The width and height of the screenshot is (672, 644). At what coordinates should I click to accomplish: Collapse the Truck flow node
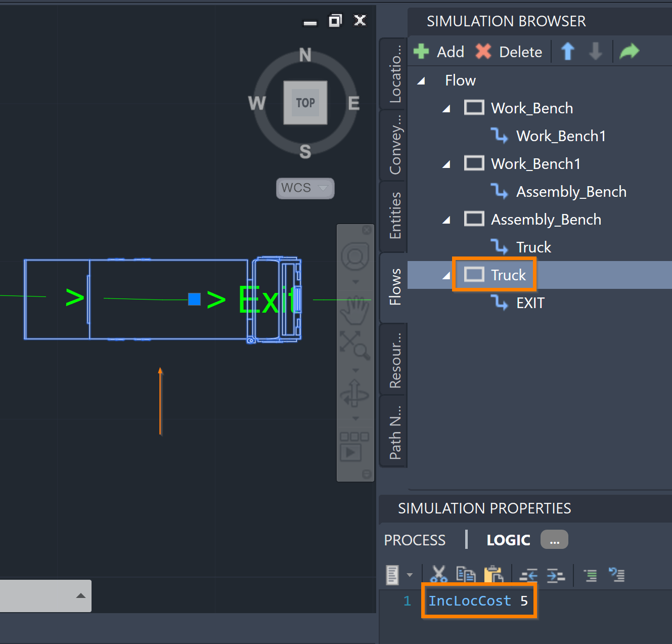coord(446,276)
